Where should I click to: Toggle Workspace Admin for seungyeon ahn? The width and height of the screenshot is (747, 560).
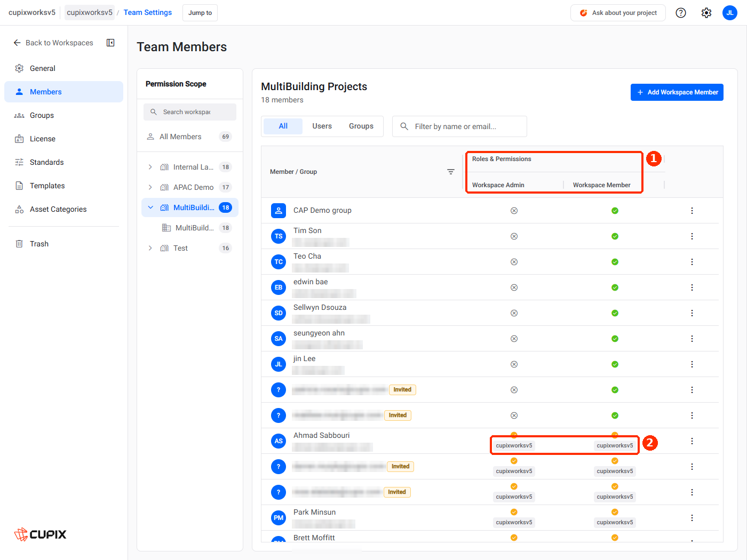pyautogui.click(x=514, y=339)
